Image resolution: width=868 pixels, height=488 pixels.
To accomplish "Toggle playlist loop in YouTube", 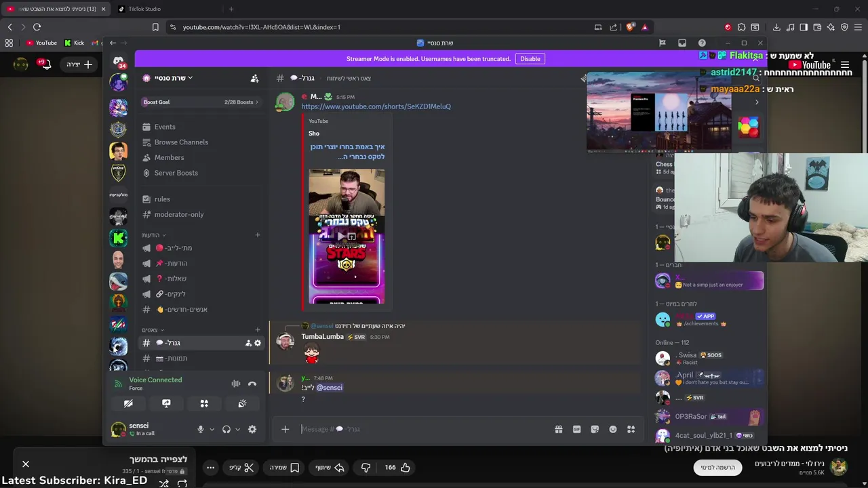I will click(182, 483).
